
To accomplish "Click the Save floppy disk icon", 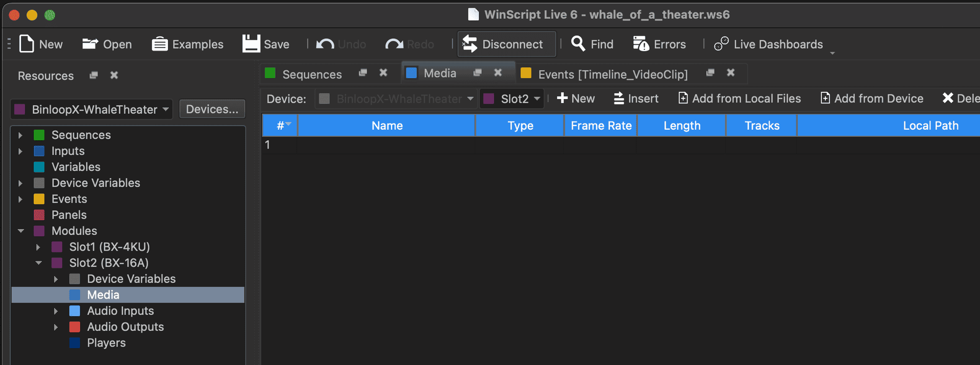I will coord(251,44).
